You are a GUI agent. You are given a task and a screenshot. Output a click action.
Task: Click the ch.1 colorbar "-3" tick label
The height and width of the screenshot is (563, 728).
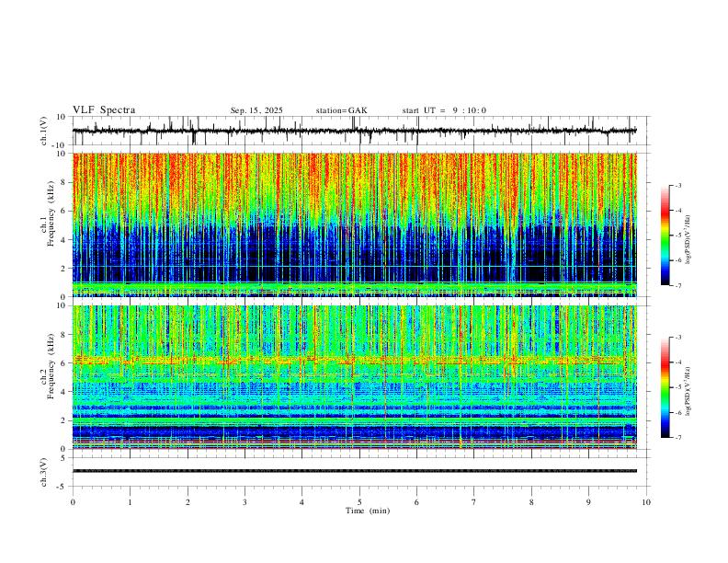click(x=678, y=185)
